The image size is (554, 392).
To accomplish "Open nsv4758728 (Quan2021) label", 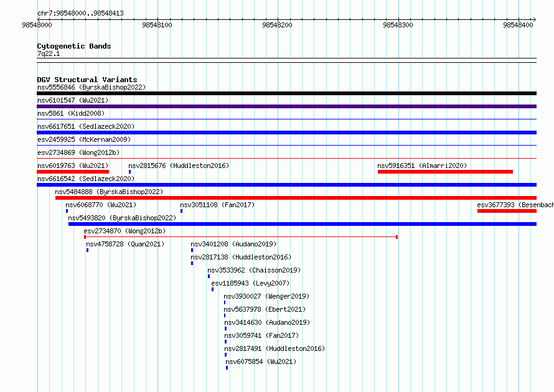I will (125, 244).
